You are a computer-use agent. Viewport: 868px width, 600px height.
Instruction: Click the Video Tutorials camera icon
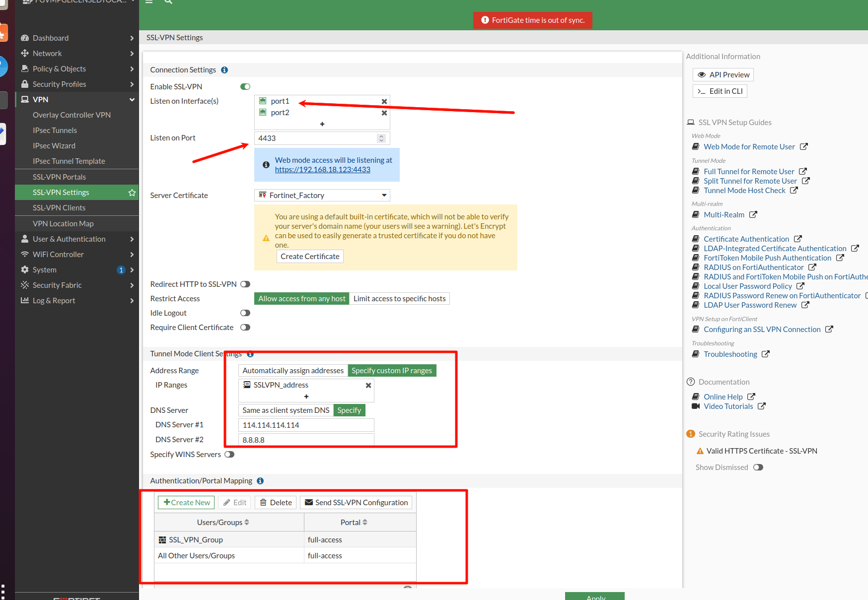[x=696, y=406]
